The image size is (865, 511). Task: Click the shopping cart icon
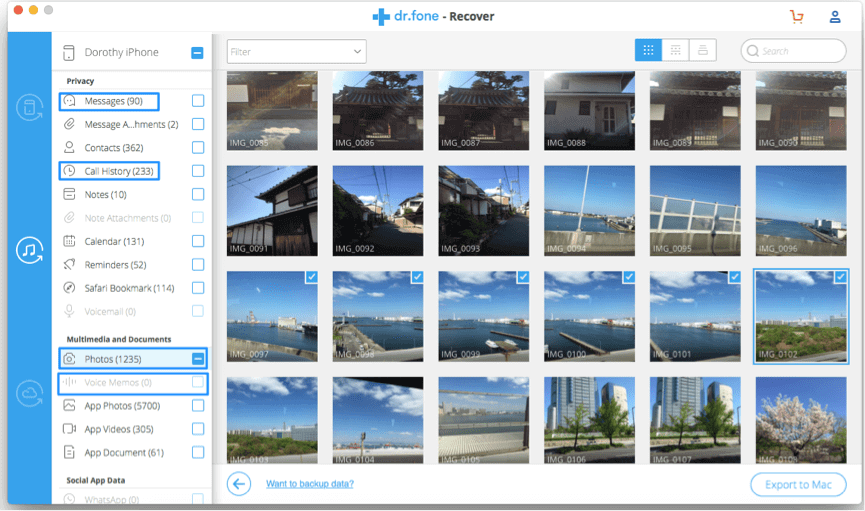(x=796, y=17)
